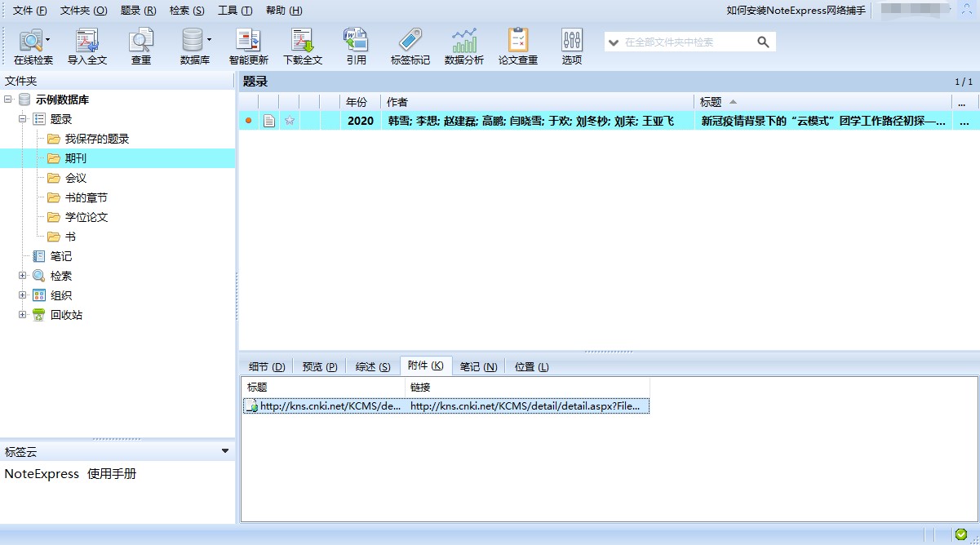Open the 选项 options icon

point(572,41)
